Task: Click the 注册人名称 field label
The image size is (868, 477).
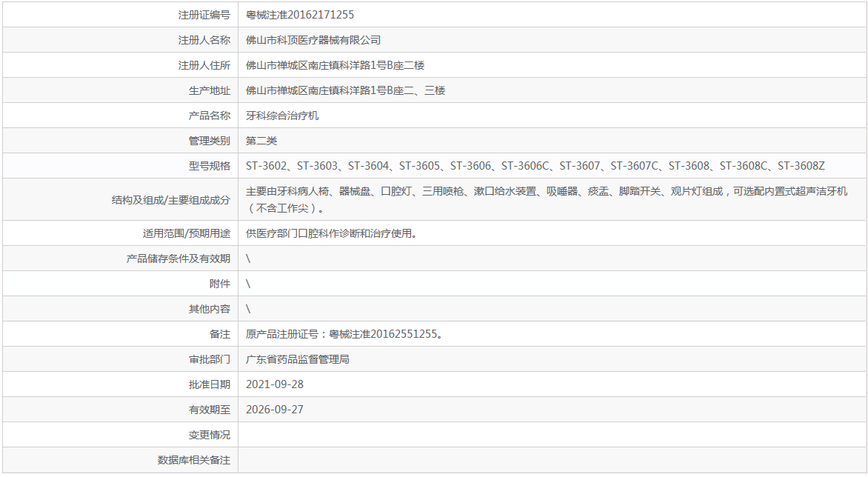Action: 210,39
